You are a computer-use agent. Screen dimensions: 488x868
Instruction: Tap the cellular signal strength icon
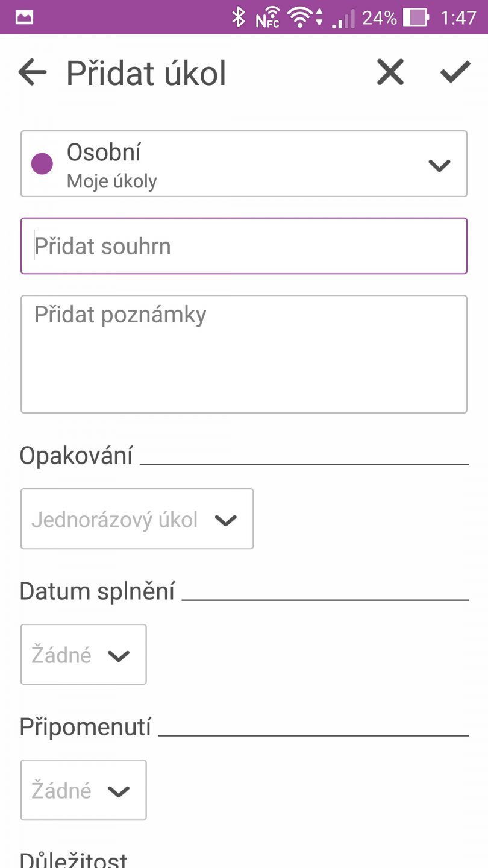(x=343, y=19)
